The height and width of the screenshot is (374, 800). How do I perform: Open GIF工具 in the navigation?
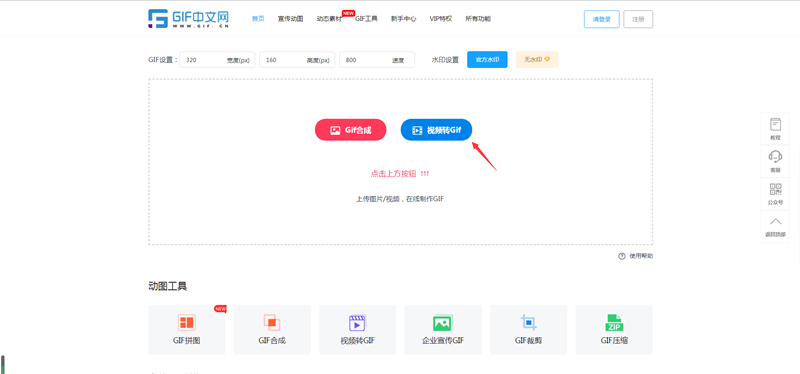pyautogui.click(x=366, y=19)
